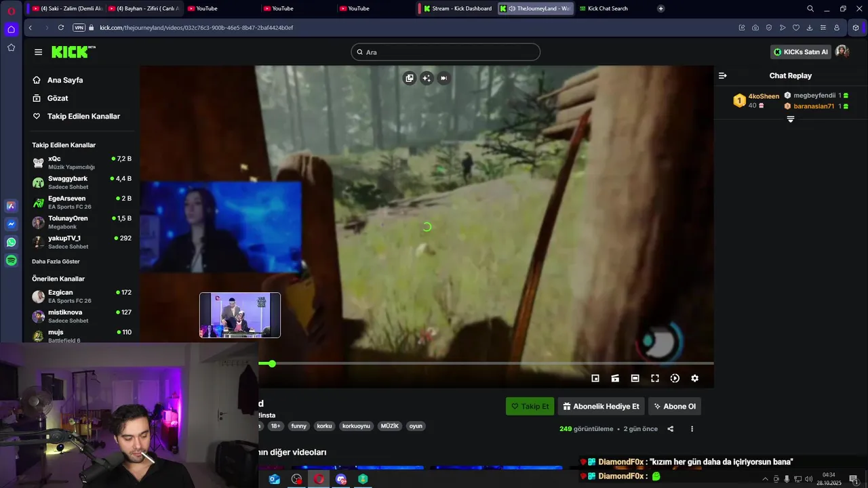Click the cast/clip icon in player controls
Viewport: 868px width, 488px height.
[x=615, y=378]
